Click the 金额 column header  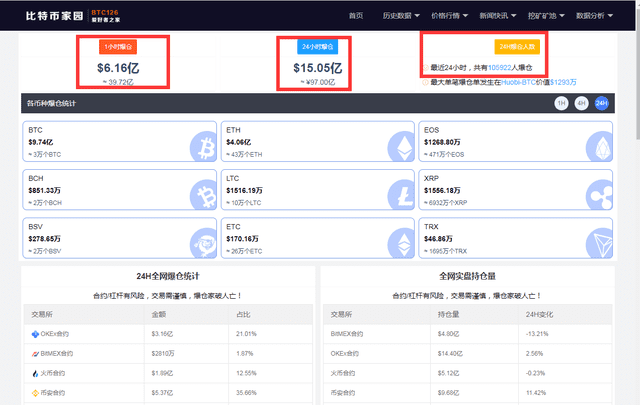[159, 314]
